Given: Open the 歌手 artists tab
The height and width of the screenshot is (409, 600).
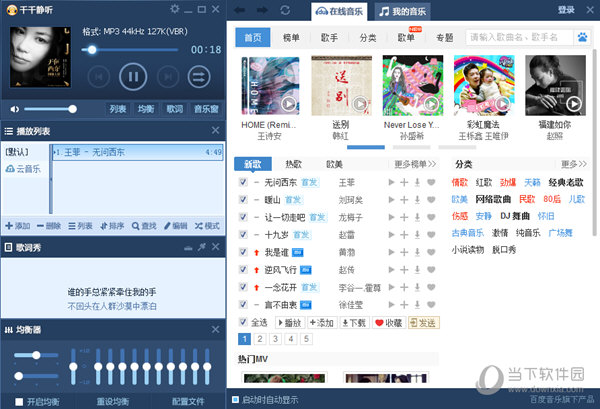Looking at the screenshot, I should (x=329, y=37).
